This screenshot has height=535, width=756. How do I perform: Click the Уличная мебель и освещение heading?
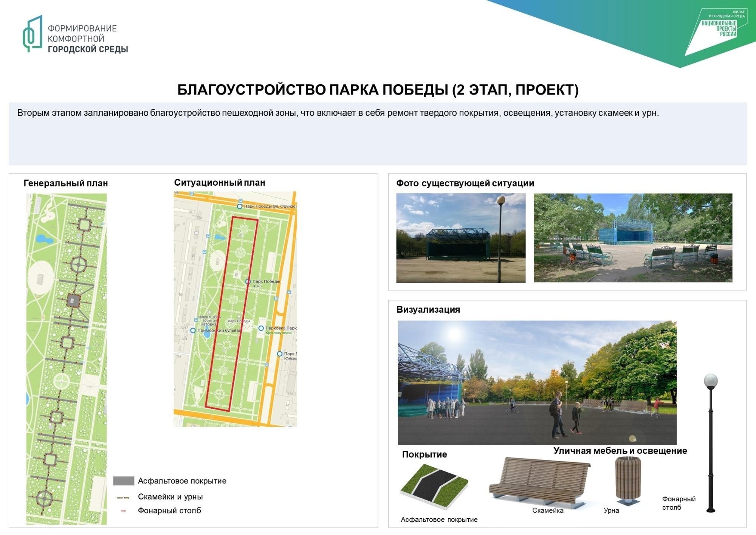tap(620, 451)
